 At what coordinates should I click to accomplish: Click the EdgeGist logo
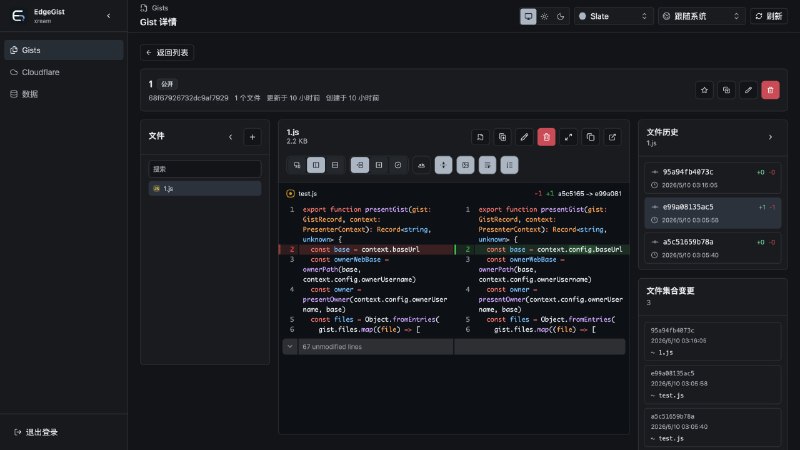(18, 16)
